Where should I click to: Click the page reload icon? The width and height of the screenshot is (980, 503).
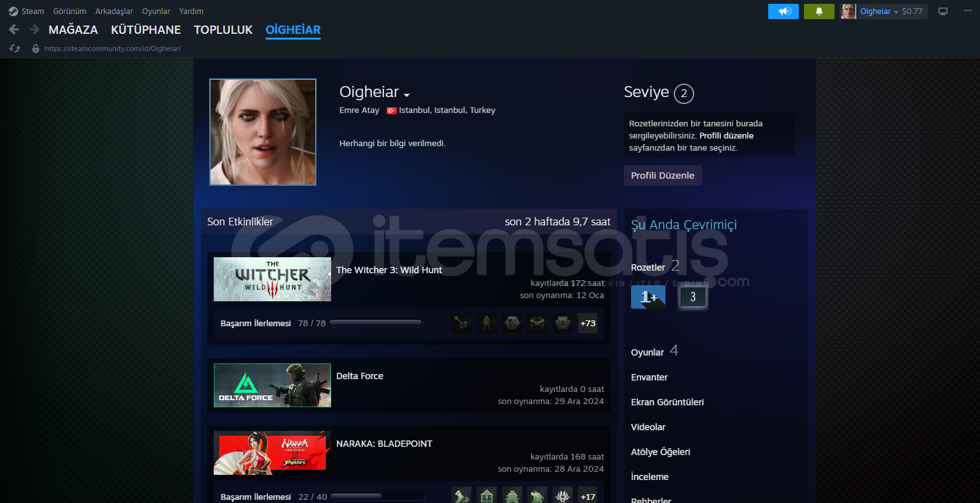[15, 49]
